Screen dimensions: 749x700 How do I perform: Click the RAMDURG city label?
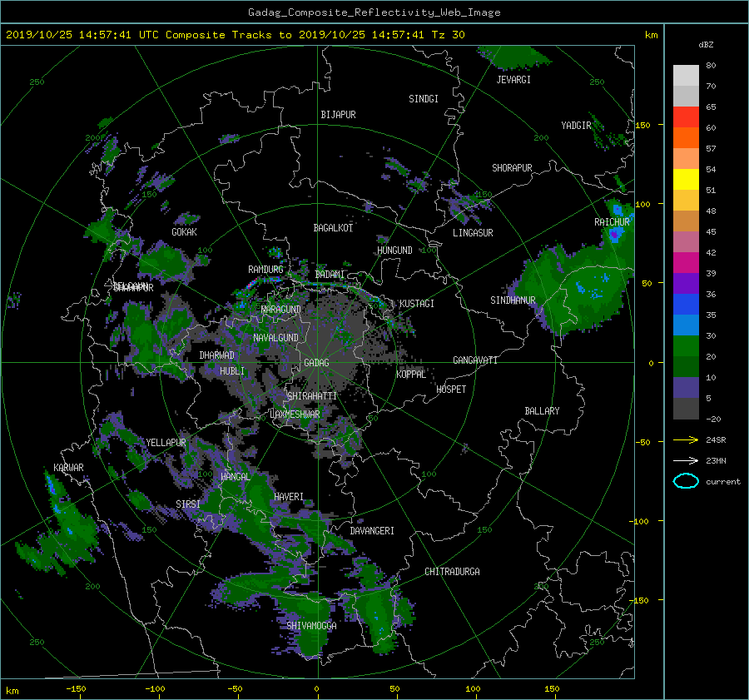pyautogui.click(x=265, y=270)
